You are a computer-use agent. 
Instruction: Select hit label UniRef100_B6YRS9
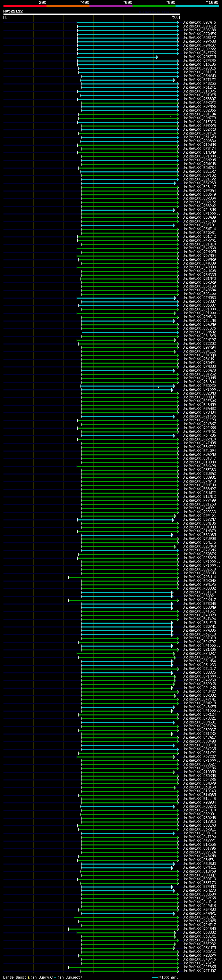tap(199, 183)
